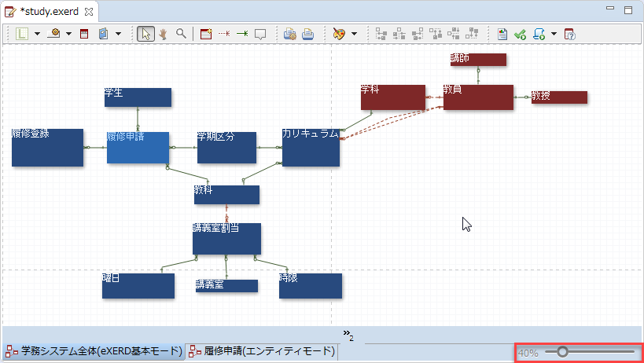Select the 曜日 entity box
Image resolution: width=644 pixels, height=363 pixels.
click(138, 286)
